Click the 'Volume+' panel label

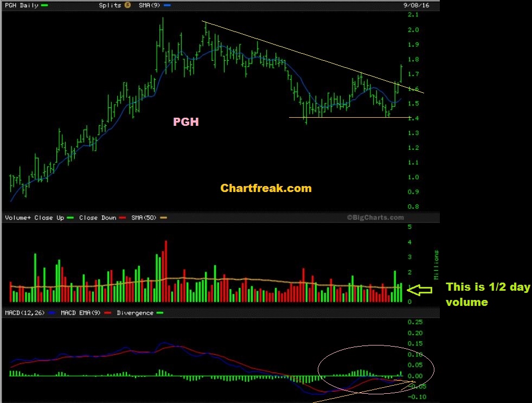18,218
